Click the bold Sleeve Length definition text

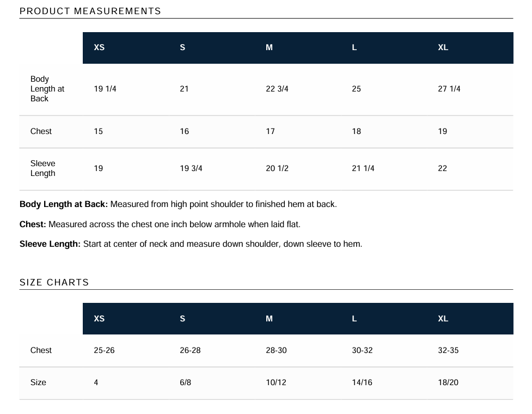(x=50, y=244)
